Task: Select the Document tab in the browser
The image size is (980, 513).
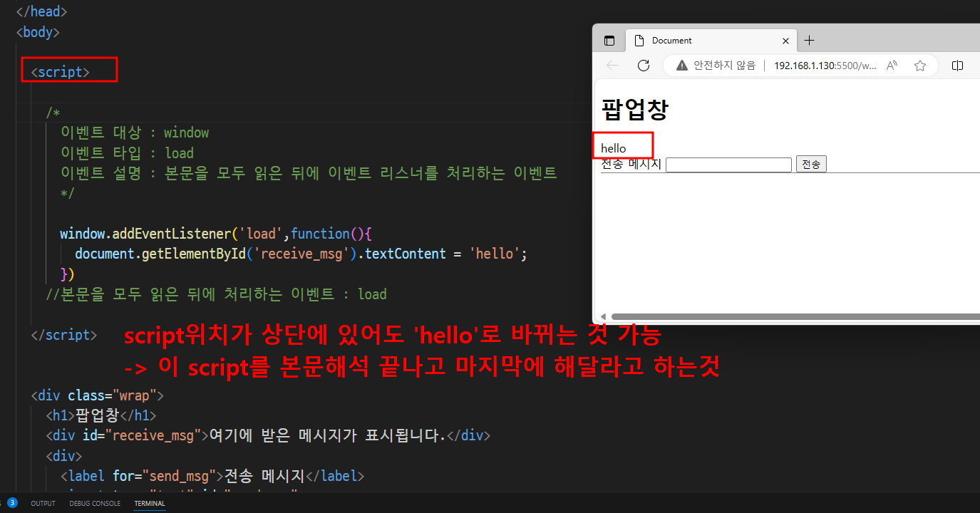Action: click(x=711, y=41)
